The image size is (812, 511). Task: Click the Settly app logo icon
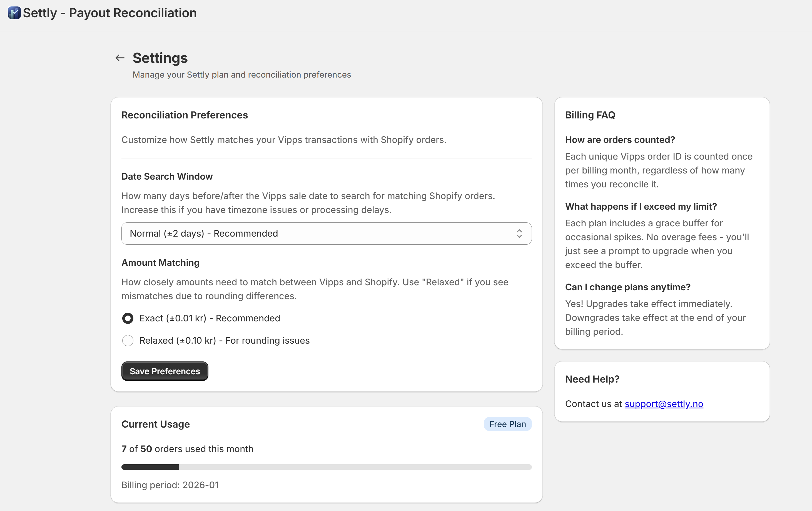[14, 13]
